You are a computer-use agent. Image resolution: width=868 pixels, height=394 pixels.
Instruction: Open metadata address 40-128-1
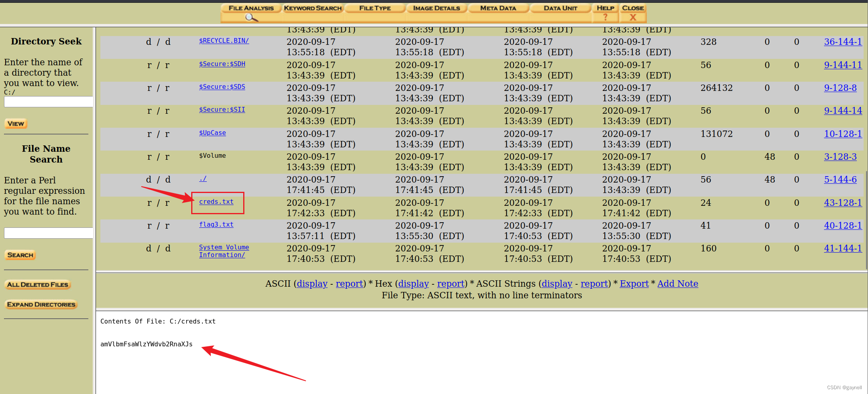843,225
